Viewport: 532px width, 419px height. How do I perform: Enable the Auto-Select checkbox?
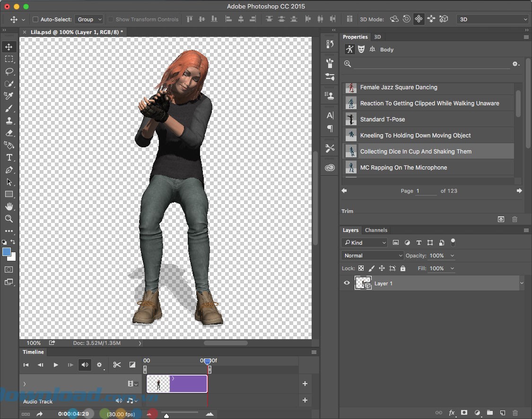(35, 19)
